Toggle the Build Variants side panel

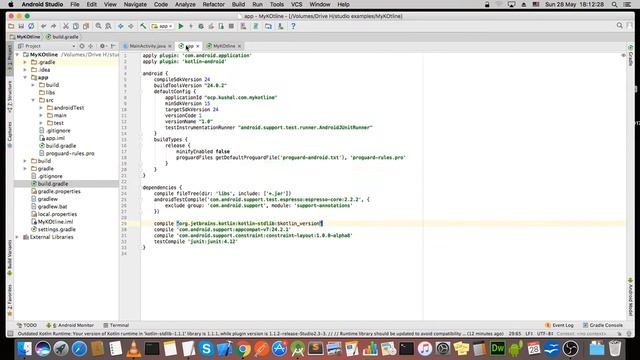tap(10, 257)
